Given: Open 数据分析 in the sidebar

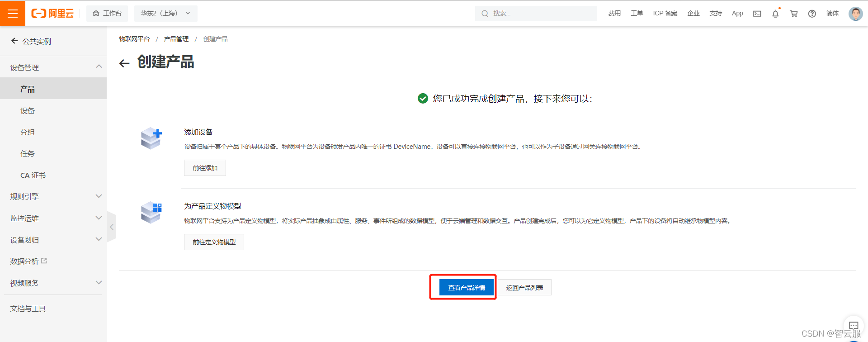Looking at the screenshot, I should 24,261.
